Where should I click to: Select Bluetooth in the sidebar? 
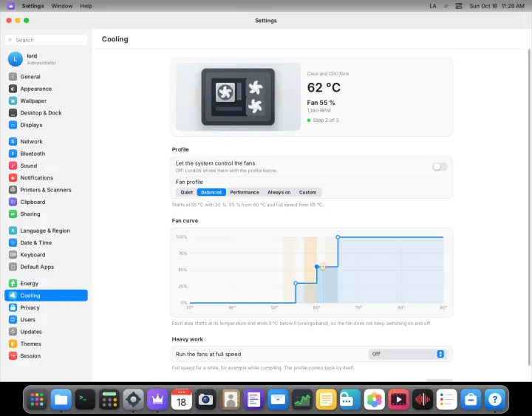(46, 154)
